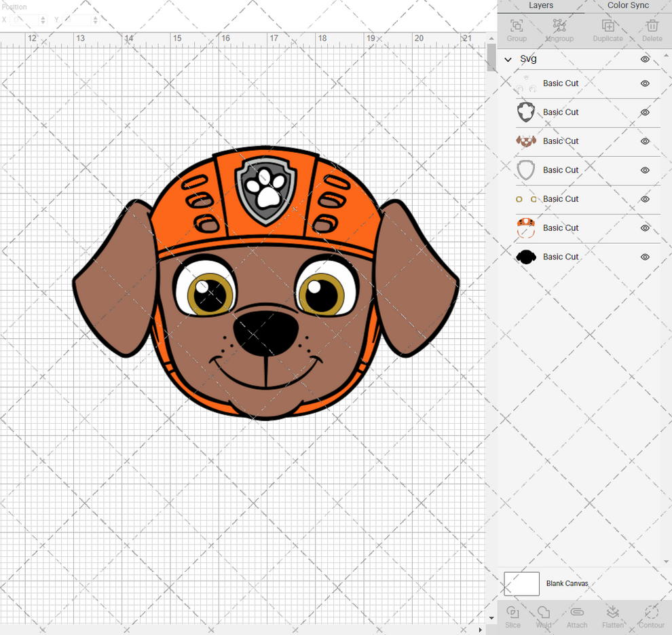Open the Blank Canvas color swatch
Screen dimensions: 672x635
(x=521, y=583)
